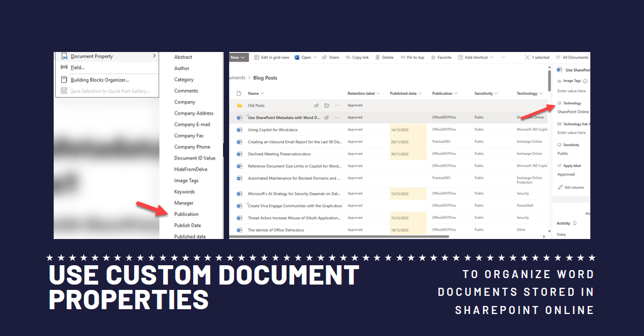Open Declined Meeting Preservation.docx
The width and height of the screenshot is (644, 336).
pos(279,154)
